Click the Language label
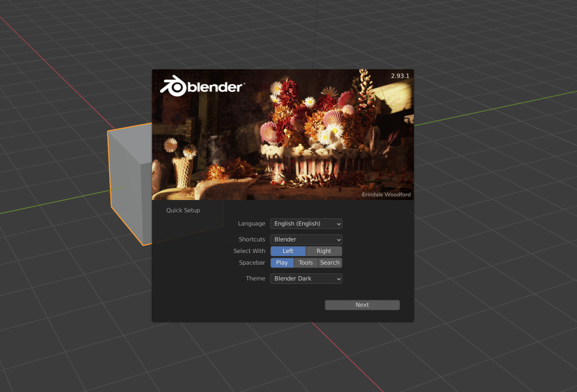The image size is (577, 392). [251, 224]
